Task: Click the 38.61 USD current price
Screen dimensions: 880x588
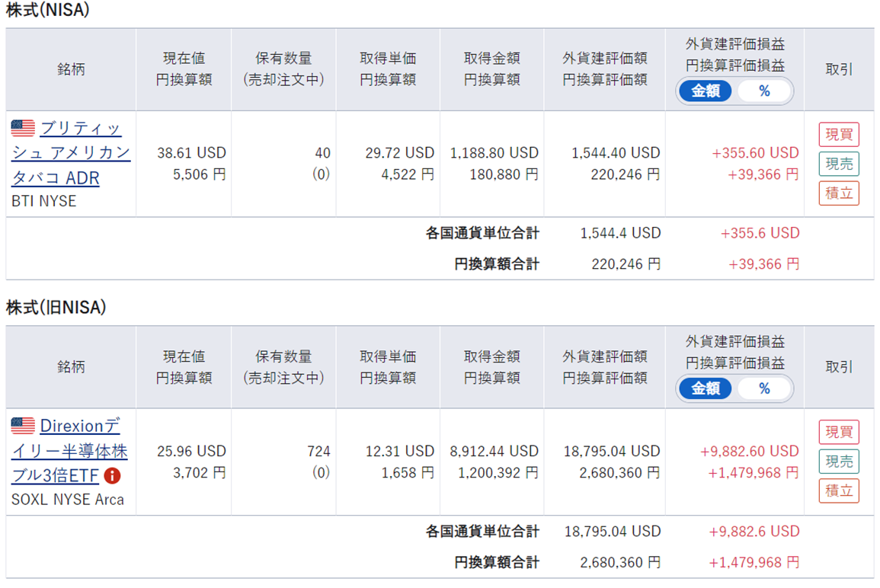Action: coord(191,152)
